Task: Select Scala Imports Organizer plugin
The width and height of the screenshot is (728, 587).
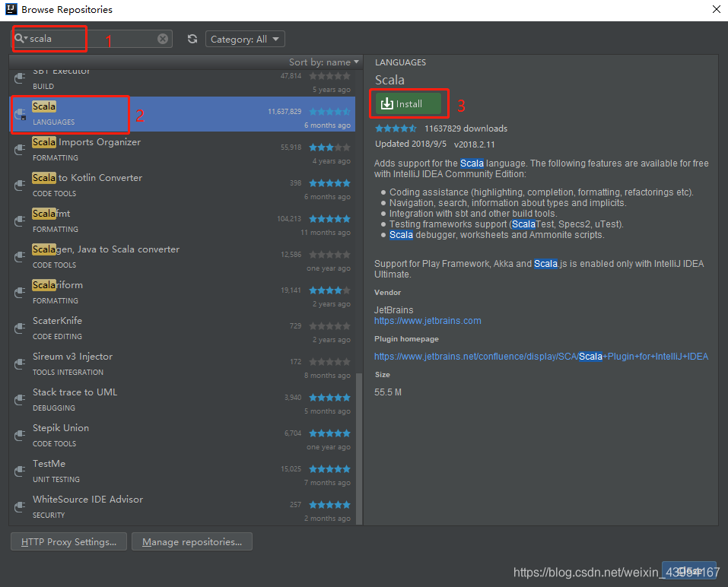Action: [182, 150]
